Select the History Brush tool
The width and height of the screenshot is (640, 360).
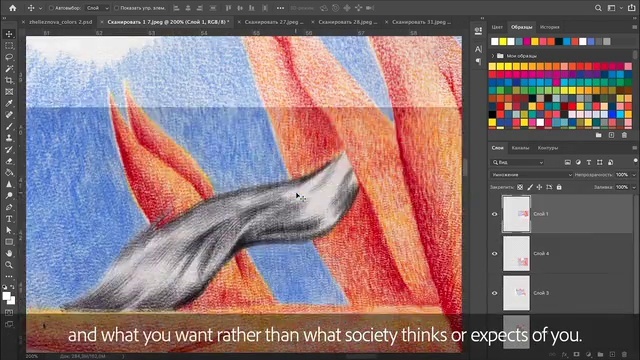click(9, 149)
